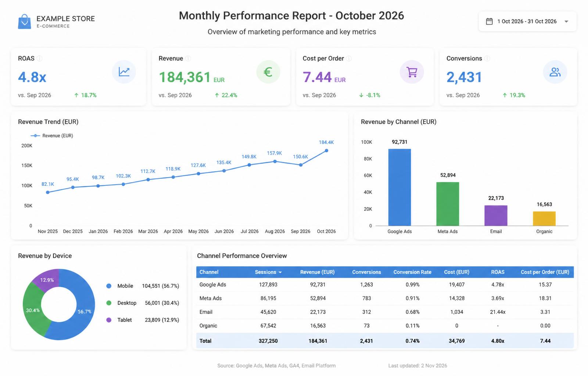Click the 327,250 total sessions value
The image size is (588, 376).
268,341
